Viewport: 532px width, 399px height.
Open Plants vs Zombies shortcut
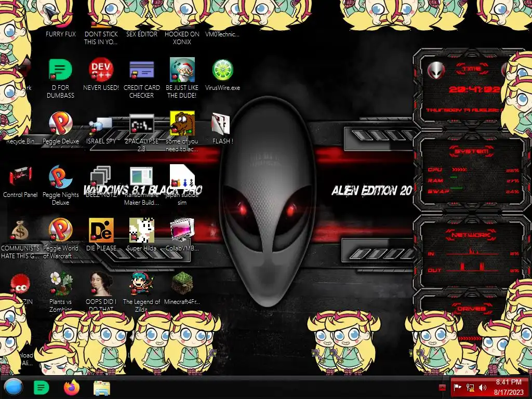click(60, 283)
